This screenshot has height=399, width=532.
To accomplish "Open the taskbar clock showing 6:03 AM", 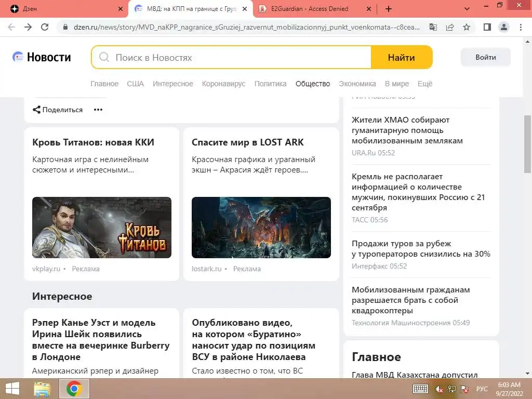I will [x=509, y=389].
